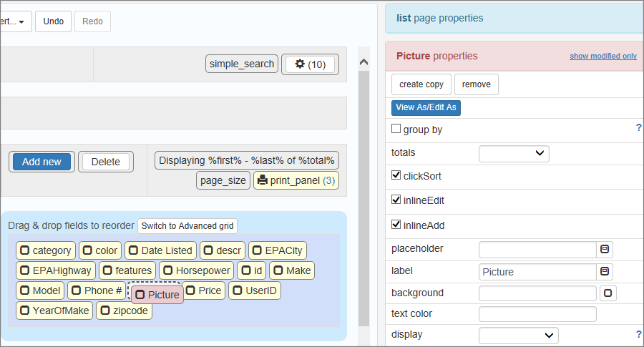Open the partially hidden Insert dropdown

pos(14,21)
